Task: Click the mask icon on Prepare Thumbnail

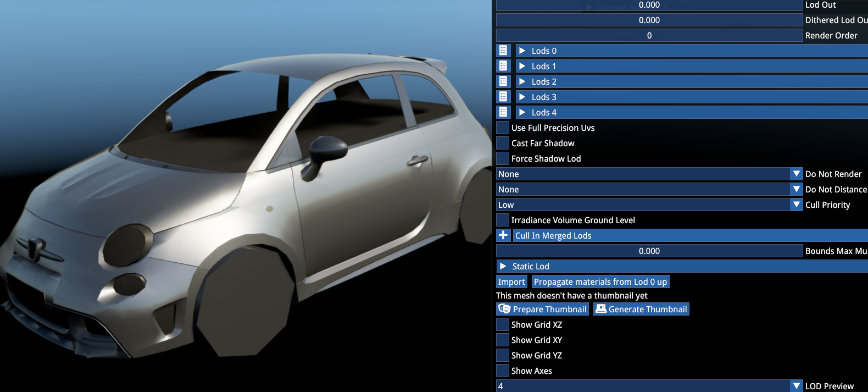Action: 504,309
